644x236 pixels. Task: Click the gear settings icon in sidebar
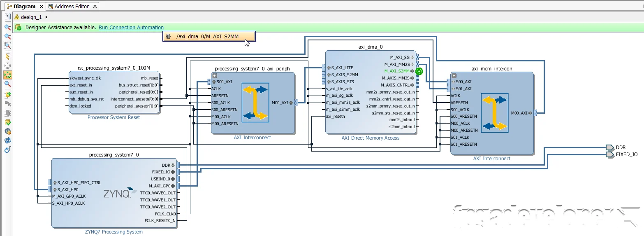coord(7,131)
